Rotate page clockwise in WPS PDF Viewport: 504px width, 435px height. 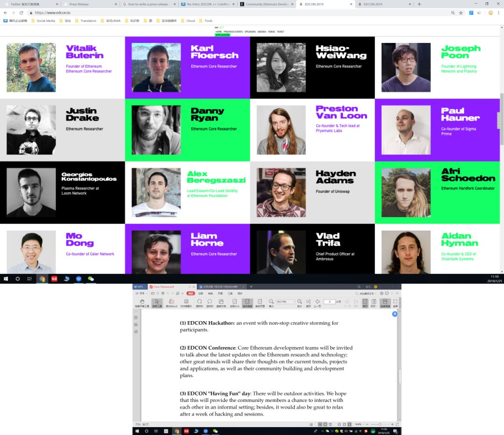click(199, 303)
